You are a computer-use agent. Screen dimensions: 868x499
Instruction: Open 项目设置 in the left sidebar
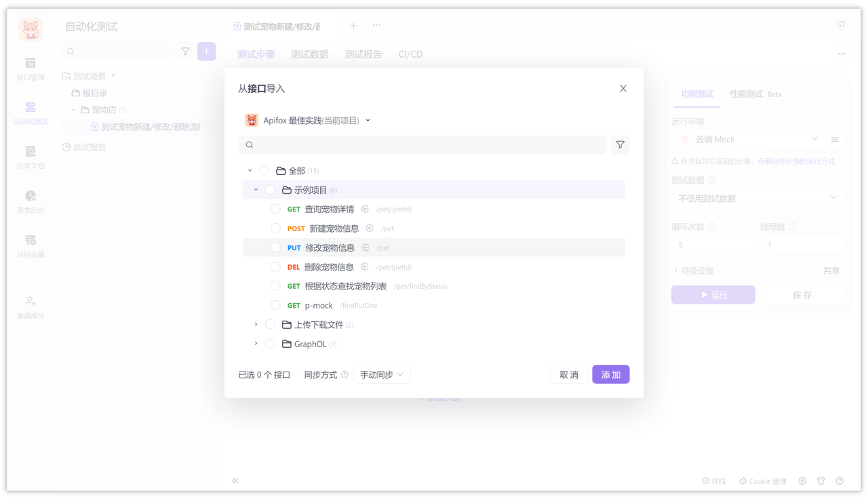31,247
